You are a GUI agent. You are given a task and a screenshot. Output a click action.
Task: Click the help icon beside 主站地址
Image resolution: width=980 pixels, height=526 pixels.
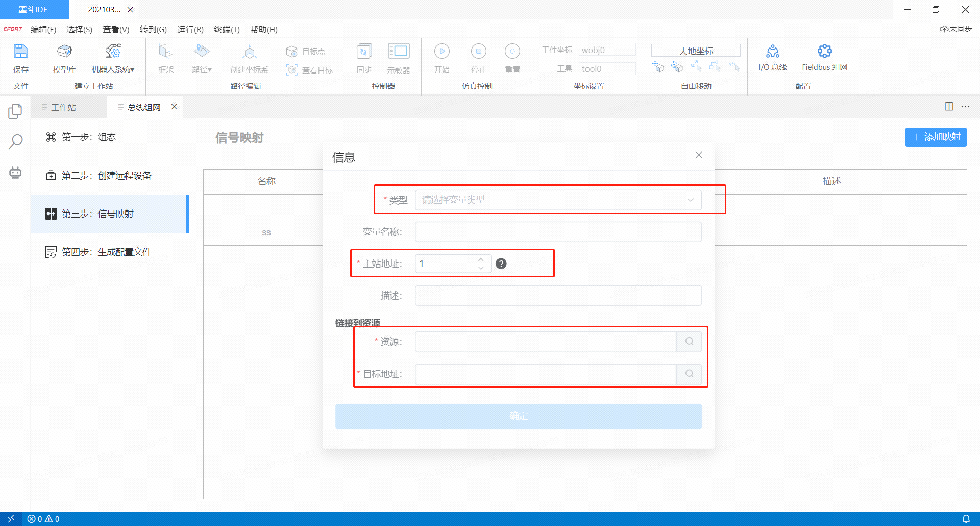pyautogui.click(x=501, y=264)
